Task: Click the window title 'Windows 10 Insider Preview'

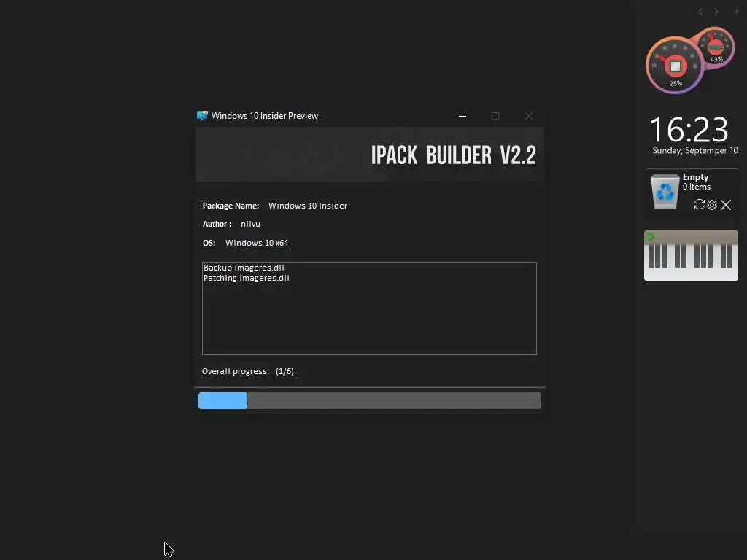Action: [x=264, y=116]
